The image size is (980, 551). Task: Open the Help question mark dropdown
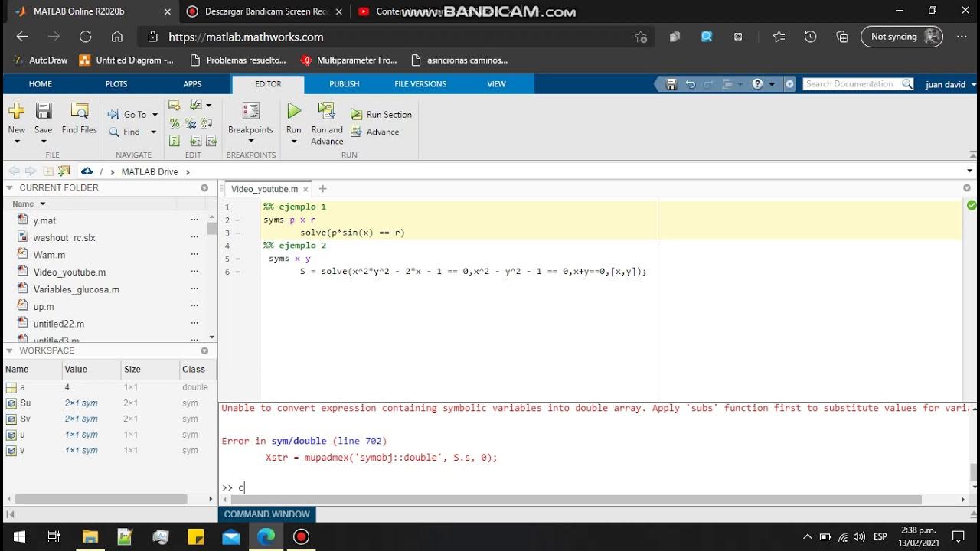tap(772, 84)
